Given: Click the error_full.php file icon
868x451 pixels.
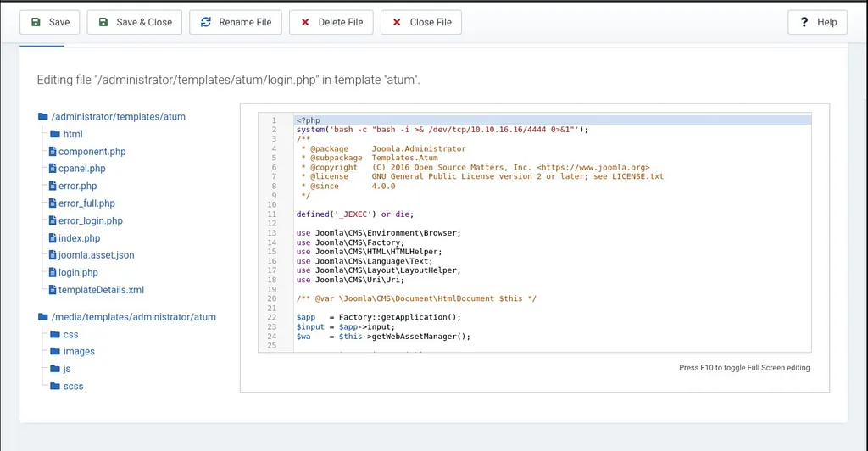Looking at the screenshot, I should click(53, 203).
